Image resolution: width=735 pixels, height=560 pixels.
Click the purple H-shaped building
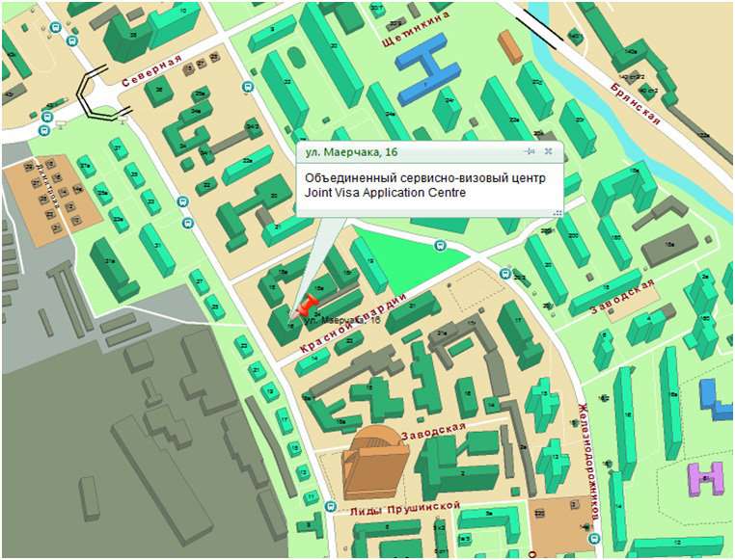pos(705,478)
